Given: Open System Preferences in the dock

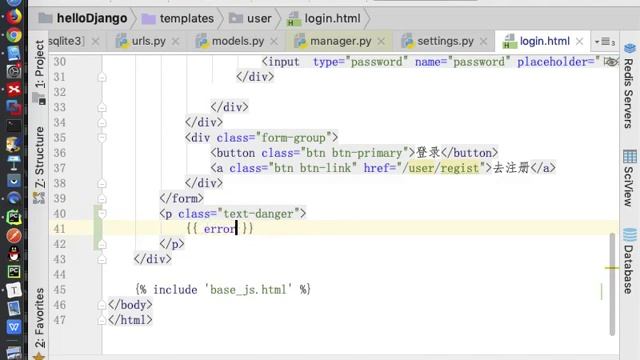Looking at the screenshot, I should tap(14, 71).
